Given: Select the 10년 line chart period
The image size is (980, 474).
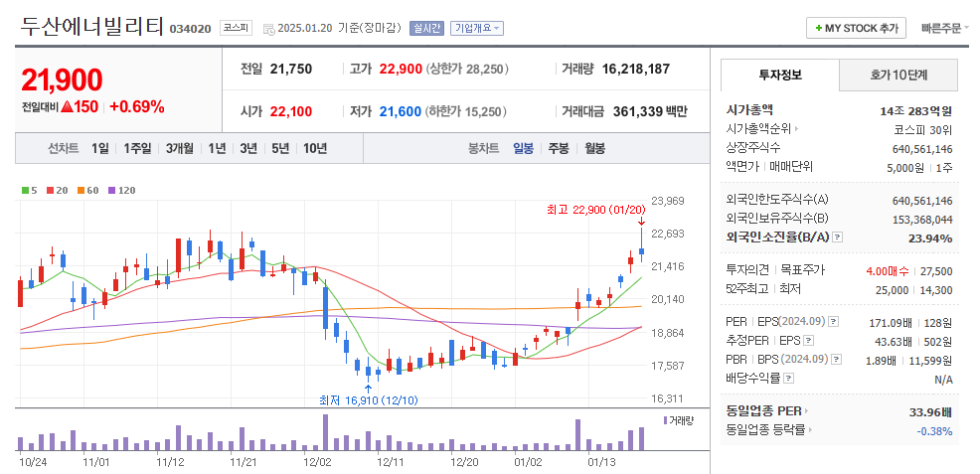Looking at the screenshot, I should click(x=315, y=149).
